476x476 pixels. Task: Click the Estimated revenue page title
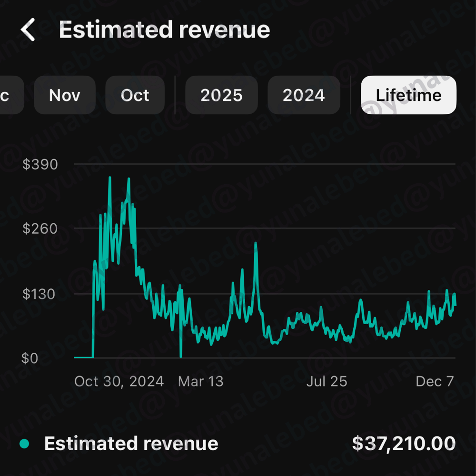[x=164, y=30]
